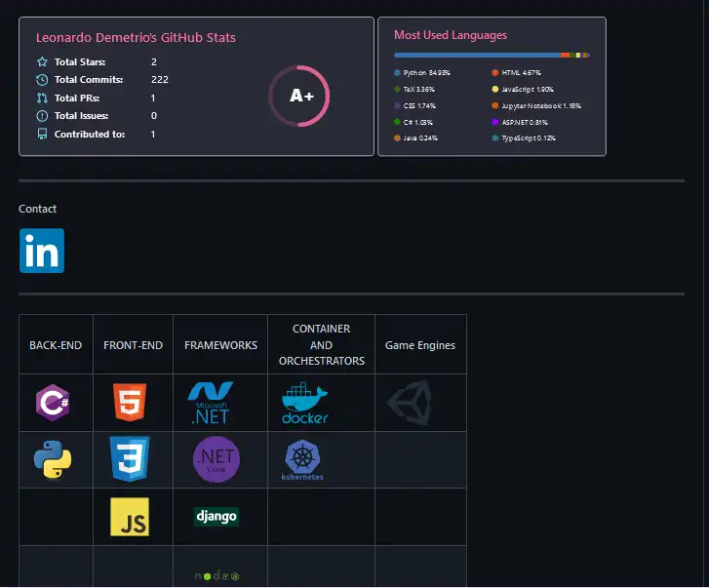Click the Total Commits star row label
Viewport: 709px width, 588px height.
88,80
